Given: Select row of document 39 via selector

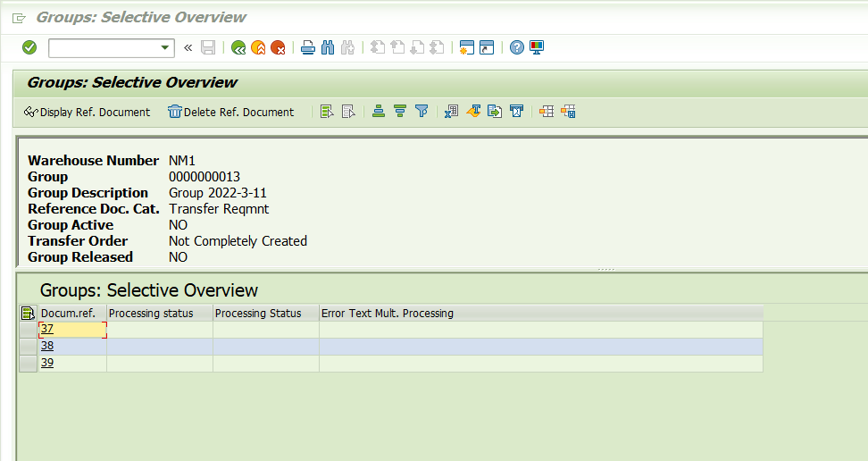Looking at the screenshot, I should pos(28,364).
